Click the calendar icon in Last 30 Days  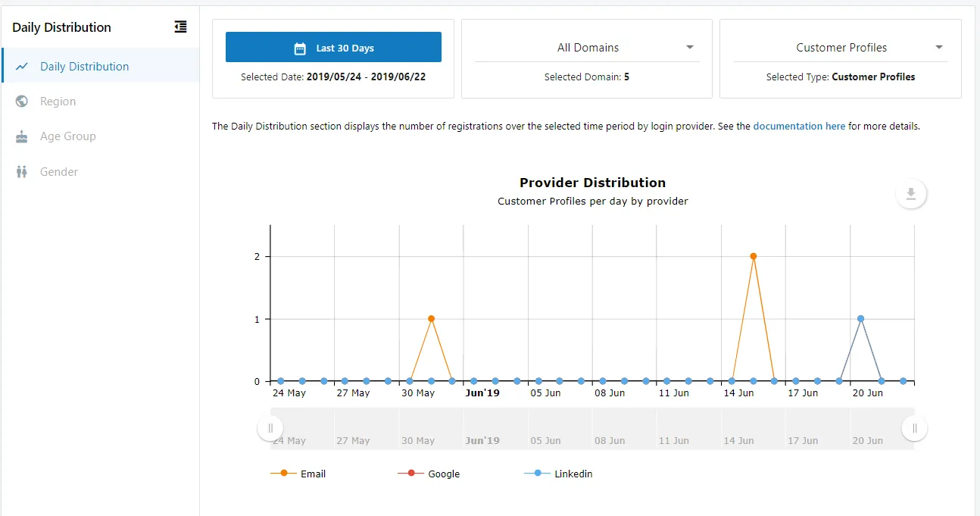[300, 48]
